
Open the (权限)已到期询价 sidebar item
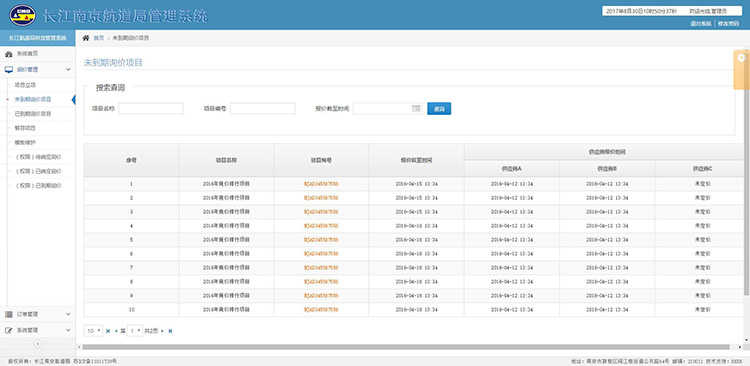(39, 186)
